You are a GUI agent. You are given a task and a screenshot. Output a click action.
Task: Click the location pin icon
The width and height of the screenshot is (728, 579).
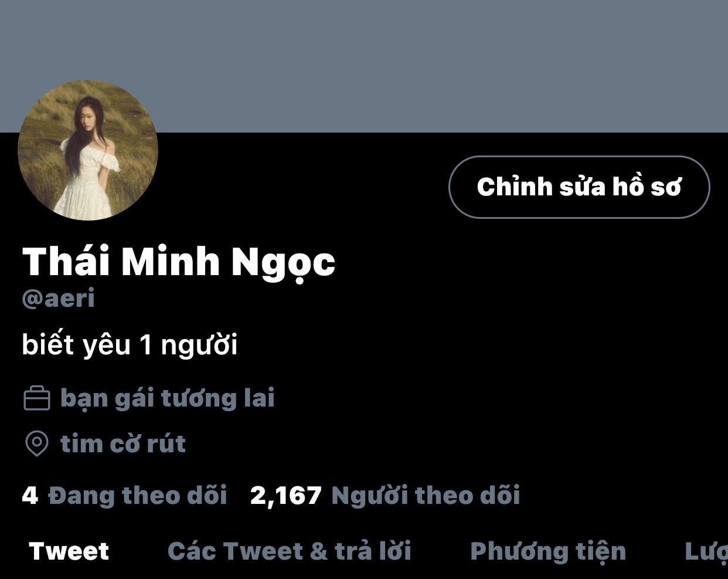(x=36, y=443)
